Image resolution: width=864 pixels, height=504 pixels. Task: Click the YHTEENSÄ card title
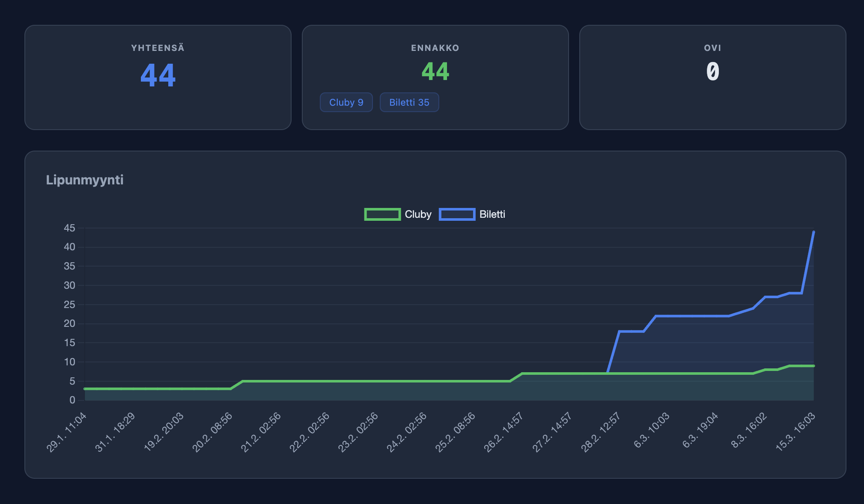pos(158,48)
